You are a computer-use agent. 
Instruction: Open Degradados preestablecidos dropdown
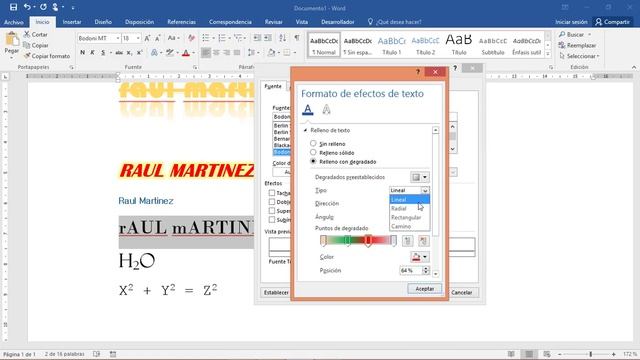pyautogui.click(x=420, y=177)
